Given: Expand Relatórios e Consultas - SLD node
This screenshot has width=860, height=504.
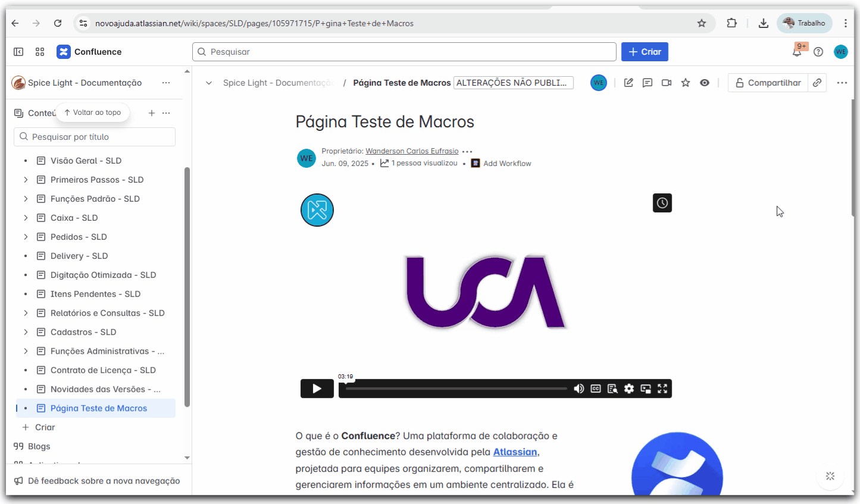Looking at the screenshot, I should point(26,313).
